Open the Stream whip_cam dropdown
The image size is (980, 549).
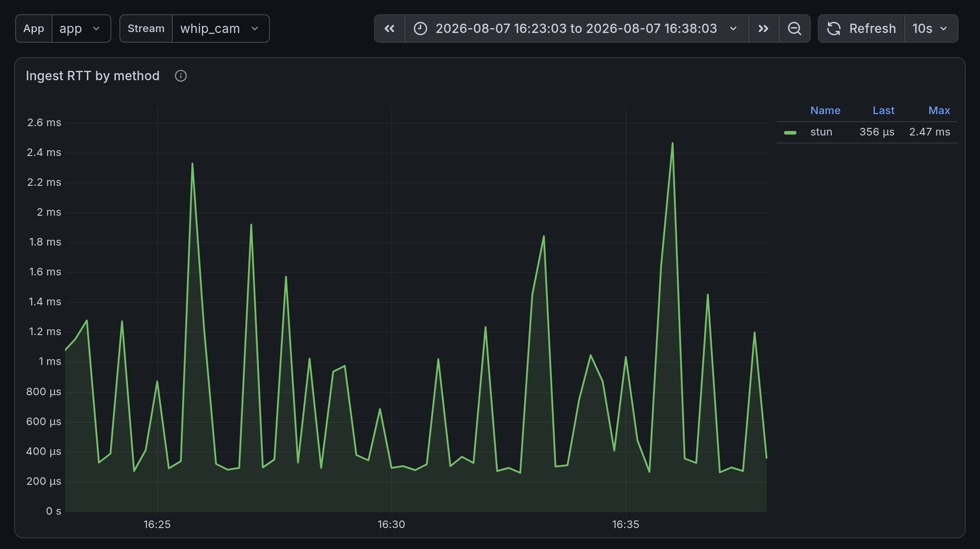[x=220, y=29]
